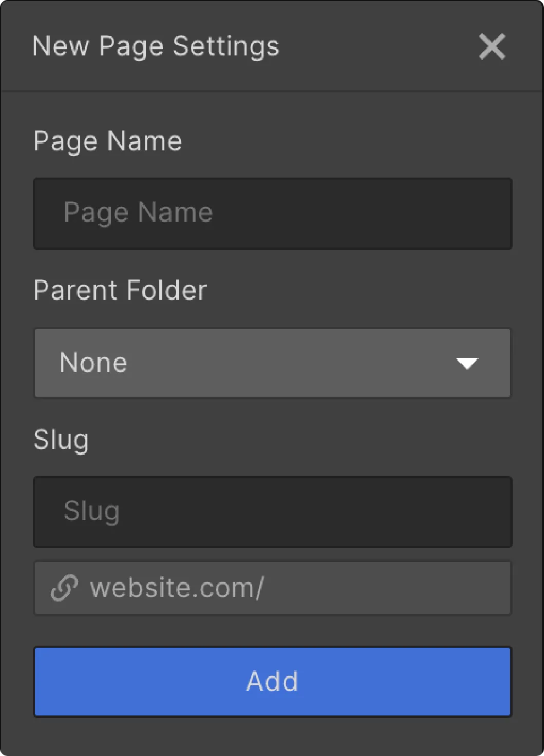Click the Add label on the button

tap(272, 681)
